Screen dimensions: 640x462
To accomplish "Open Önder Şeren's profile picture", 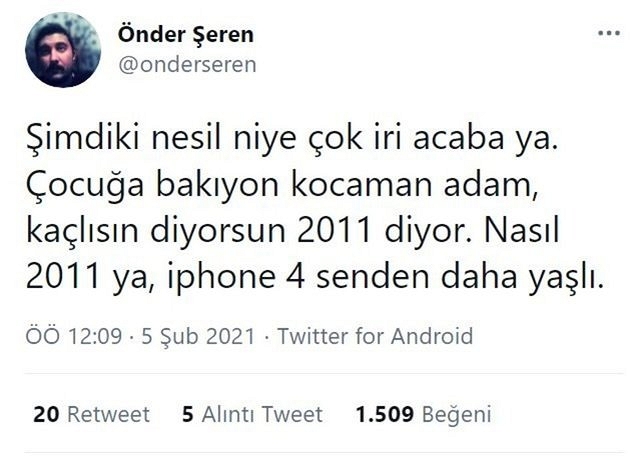I will click(63, 49).
